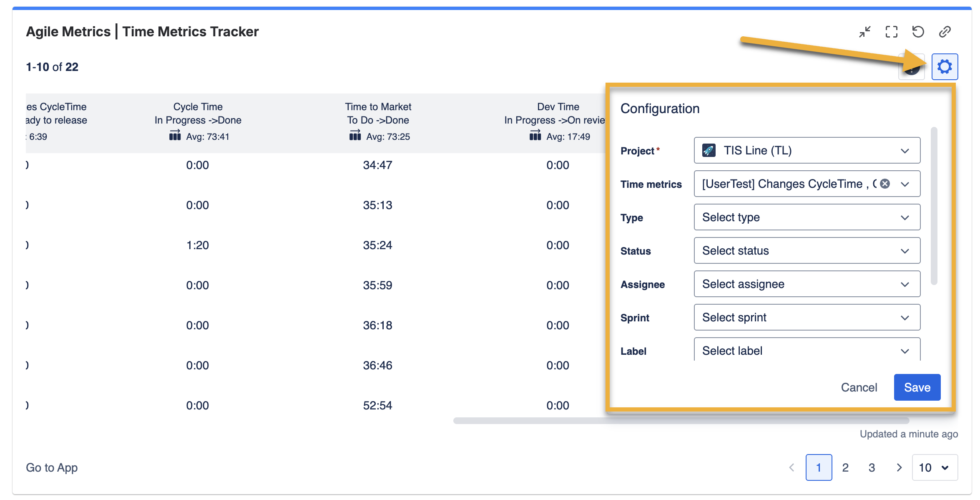Click the refresh gadget icon
Image resolution: width=980 pixels, height=500 pixels.
(x=918, y=32)
